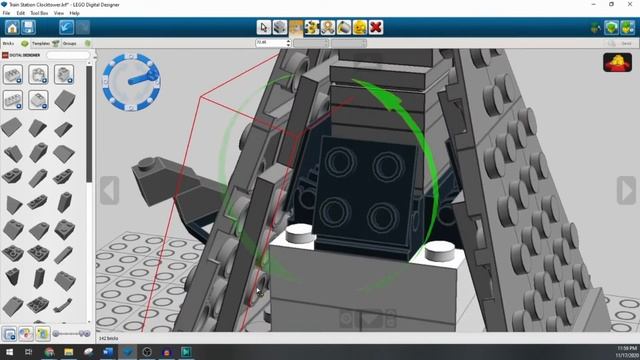Toggle filter bricks by color button
This screenshot has width=640, height=360.
click(26, 334)
